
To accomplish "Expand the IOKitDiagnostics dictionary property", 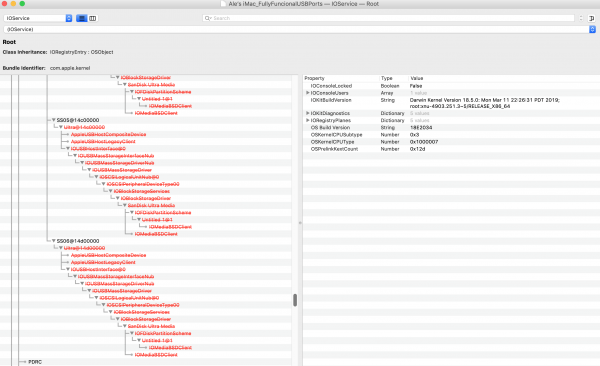I will coord(307,113).
